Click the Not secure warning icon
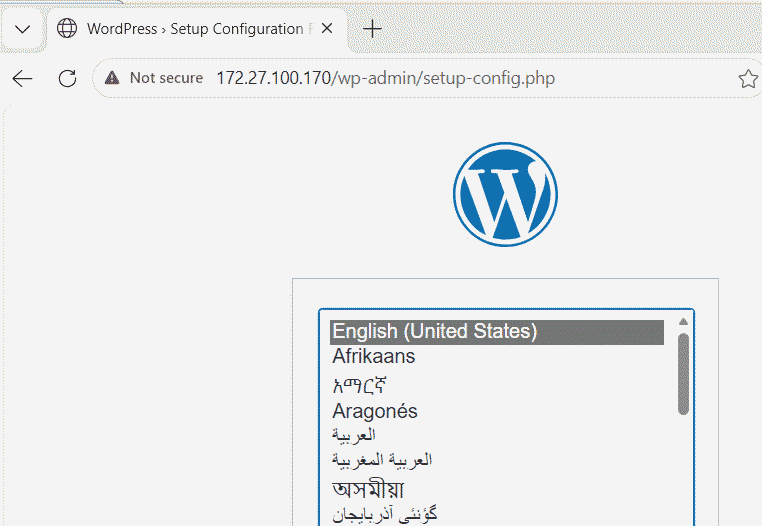This screenshot has height=526, width=762. (112, 78)
